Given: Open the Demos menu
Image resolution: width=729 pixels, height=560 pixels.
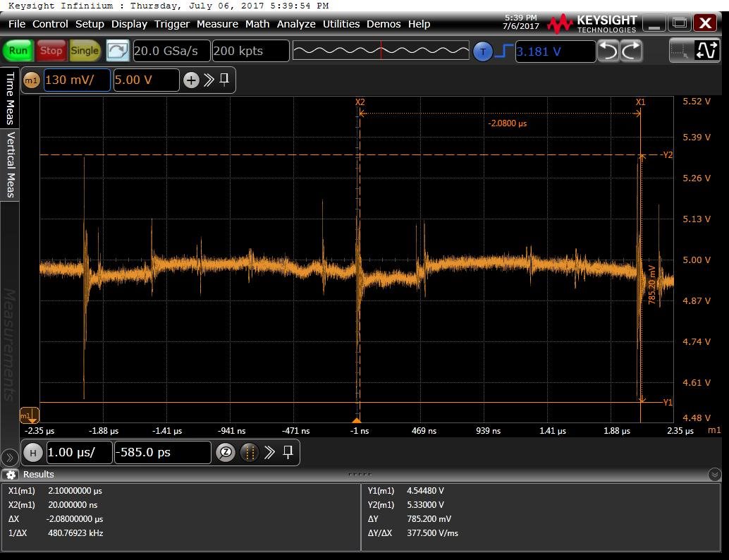Looking at the screenshot, I should [x=384, y=24].
